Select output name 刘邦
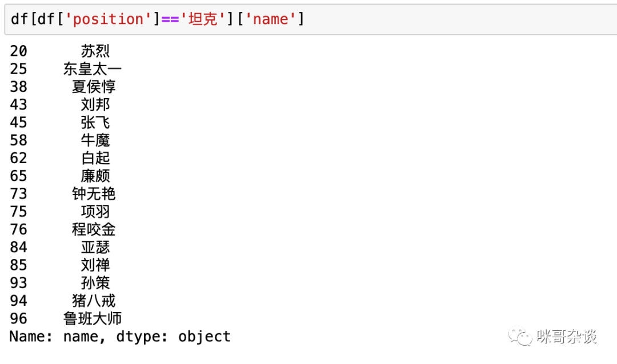This screenshot has width=617, height=364. click(95, 104)
